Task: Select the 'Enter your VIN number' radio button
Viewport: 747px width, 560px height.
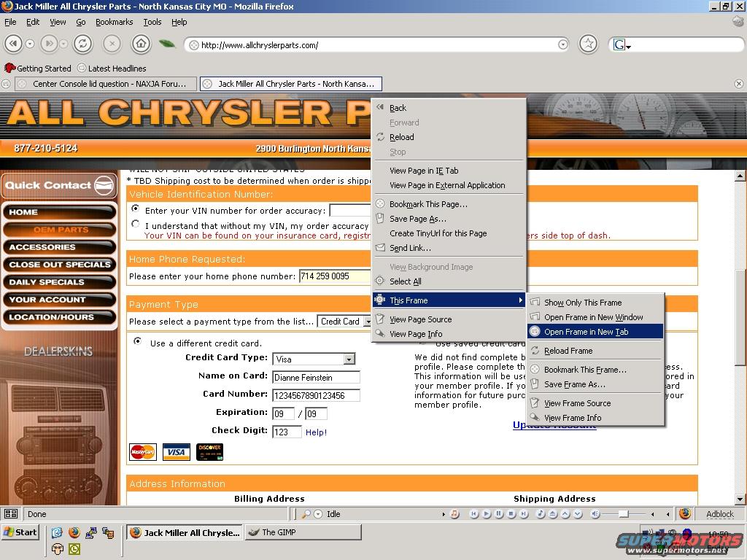Action: 136,209
